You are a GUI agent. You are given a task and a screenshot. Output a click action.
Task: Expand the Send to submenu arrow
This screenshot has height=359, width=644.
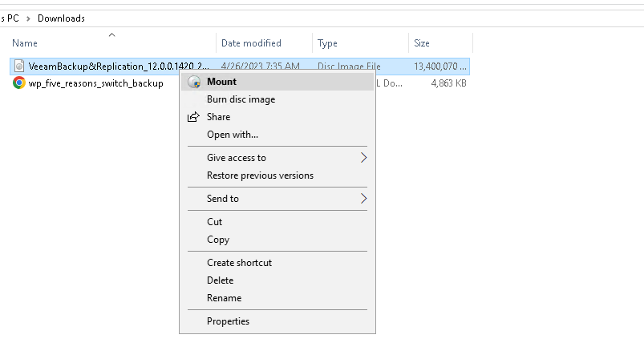click(363, 199)
